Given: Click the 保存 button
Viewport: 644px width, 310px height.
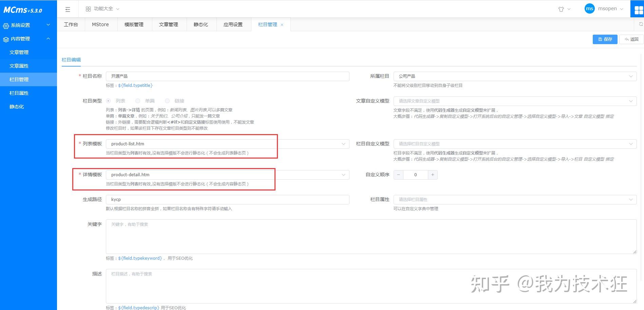Looking at the screenshot, I should click(x=605, y=39).
